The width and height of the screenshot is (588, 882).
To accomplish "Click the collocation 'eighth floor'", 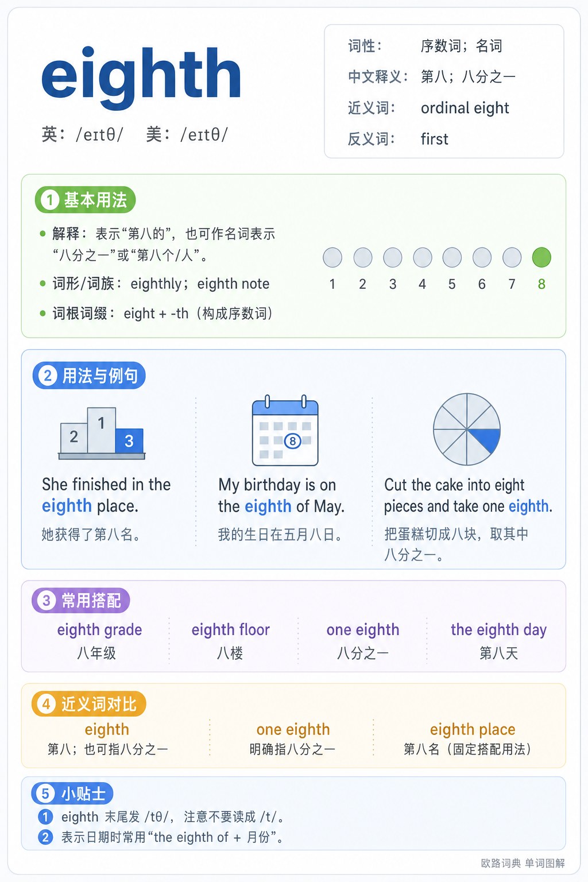I will click(231, 630).
